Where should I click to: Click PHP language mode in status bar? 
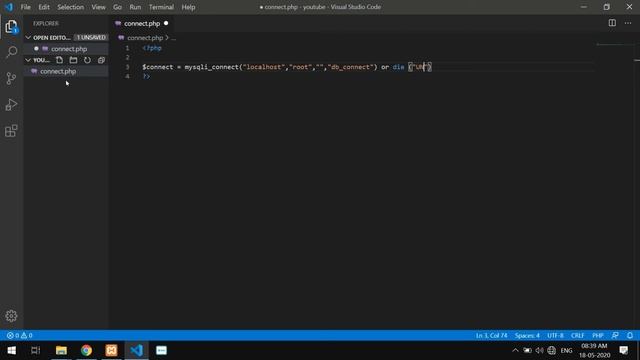[x=598, y=336]
